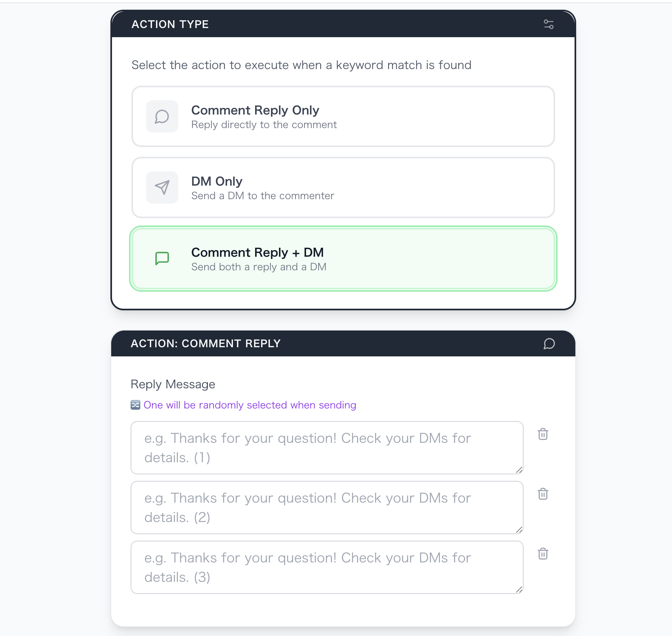Select the Comment Reply Only option
The image size is (672, 636).
[x=343, y=117]
